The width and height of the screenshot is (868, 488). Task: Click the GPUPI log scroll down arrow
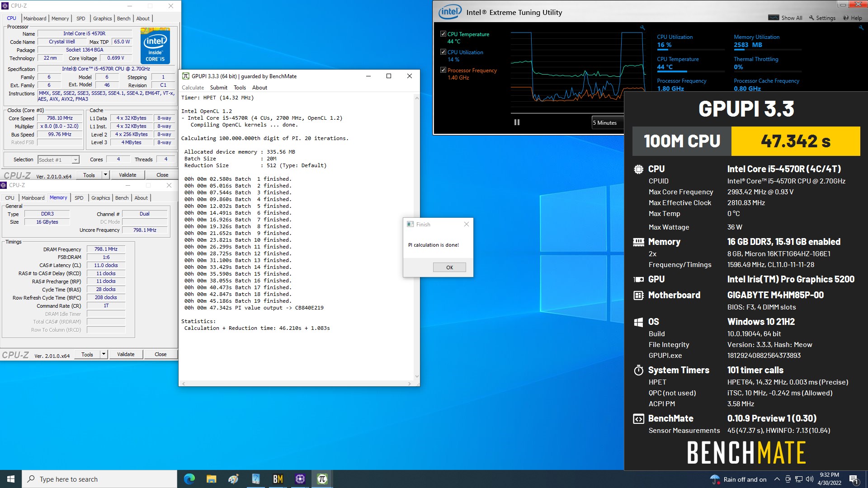(416, 376)
